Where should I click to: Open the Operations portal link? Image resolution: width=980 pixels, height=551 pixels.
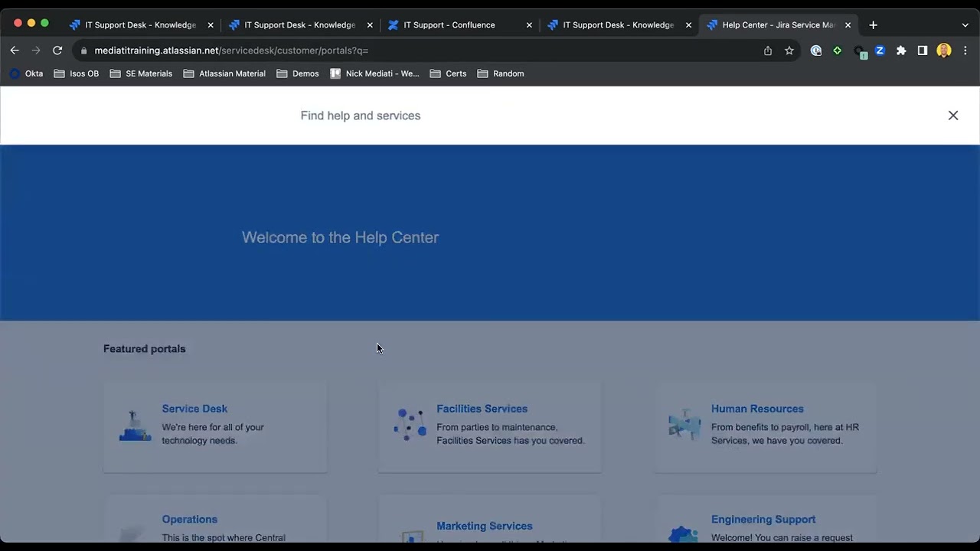click(x=189, y=519)
